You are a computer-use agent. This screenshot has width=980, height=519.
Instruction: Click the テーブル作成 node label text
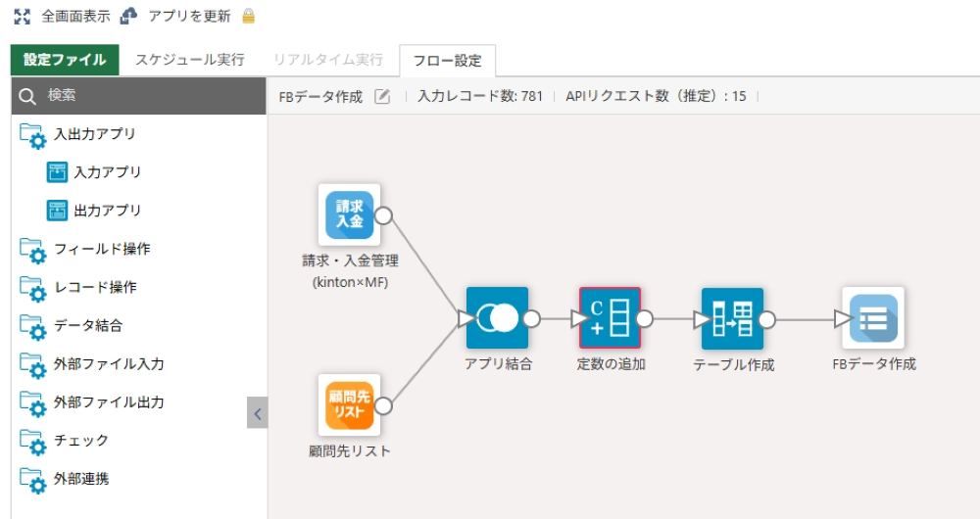point(734,364)
